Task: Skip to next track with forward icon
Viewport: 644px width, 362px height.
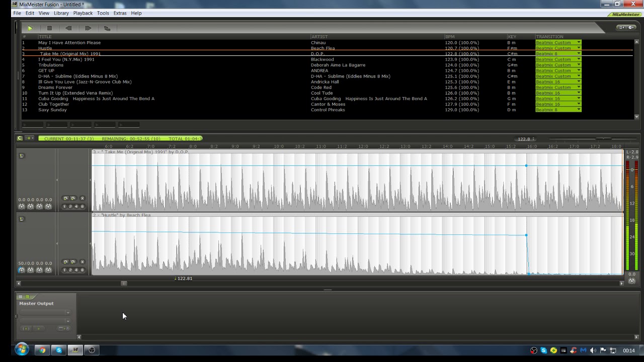Action: (88, 28)
